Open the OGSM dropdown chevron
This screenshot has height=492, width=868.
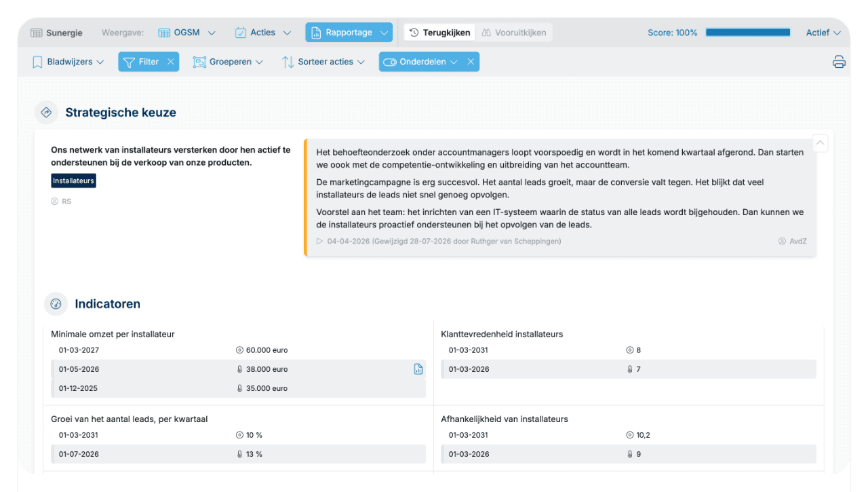click(212, 33)
